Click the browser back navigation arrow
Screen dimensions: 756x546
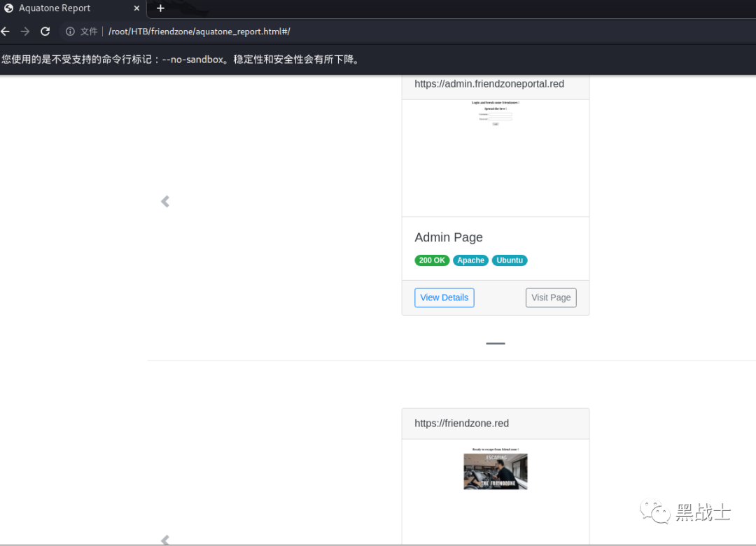(x=6, y=31)
